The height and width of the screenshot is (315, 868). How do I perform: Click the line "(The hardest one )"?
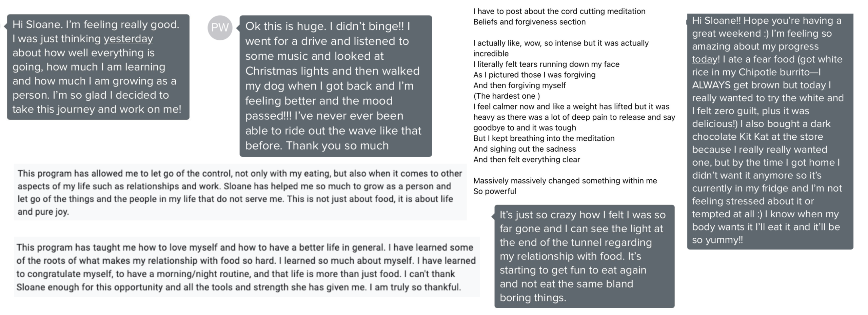point(507,96)
